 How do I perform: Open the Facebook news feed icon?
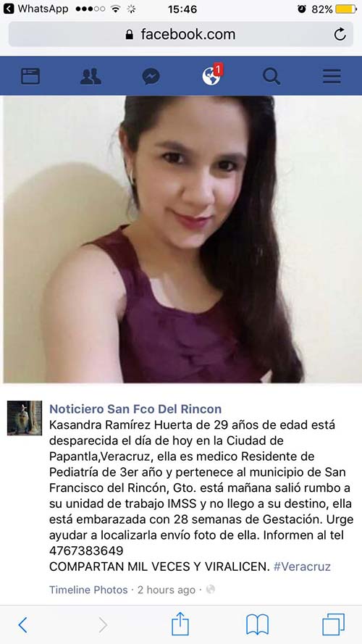(x=30, y=76)
